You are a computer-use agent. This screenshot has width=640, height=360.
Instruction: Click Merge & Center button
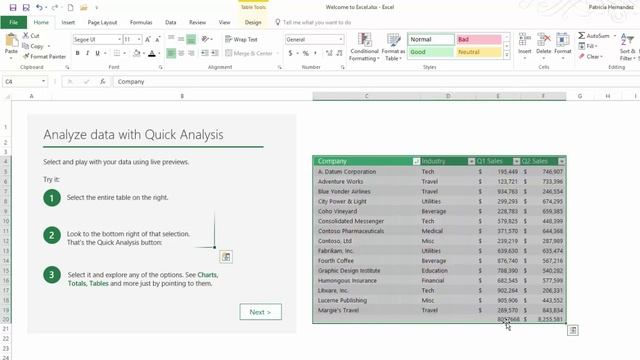tap(249, 53)
